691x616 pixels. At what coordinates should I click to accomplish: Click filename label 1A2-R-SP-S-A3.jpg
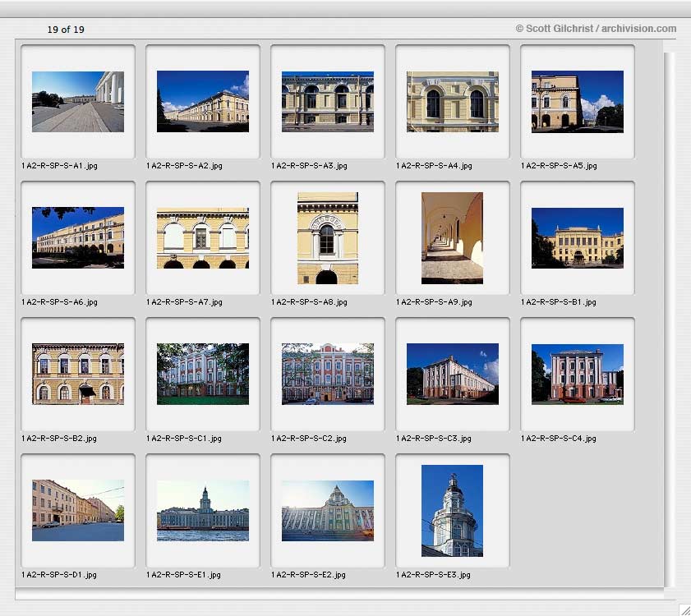309,166
